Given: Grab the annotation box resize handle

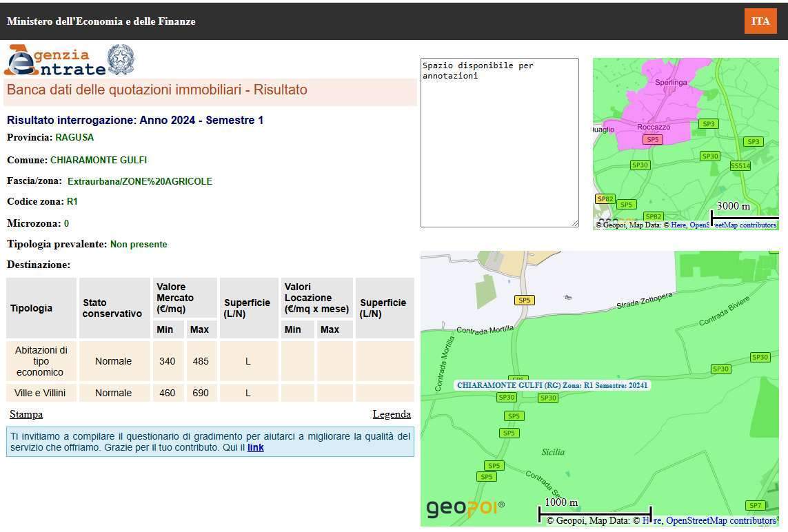Looking at the screenshot, I should [574, 223].
